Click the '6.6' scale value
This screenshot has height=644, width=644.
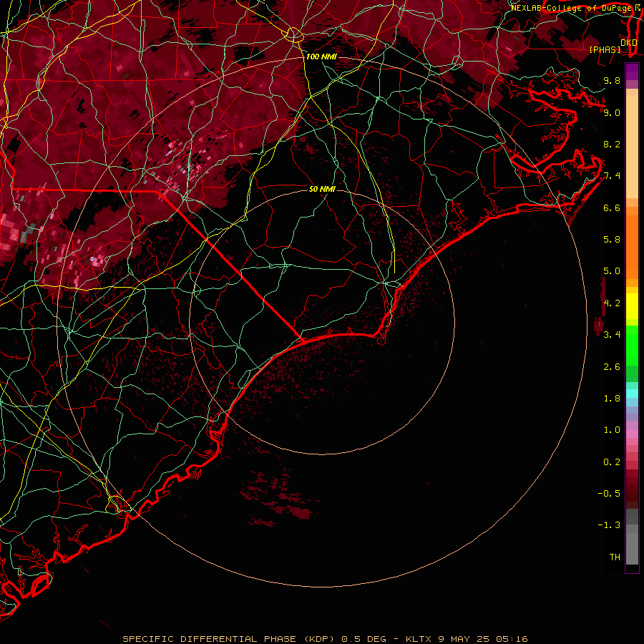pyautogui.click(x=612, y=208)
